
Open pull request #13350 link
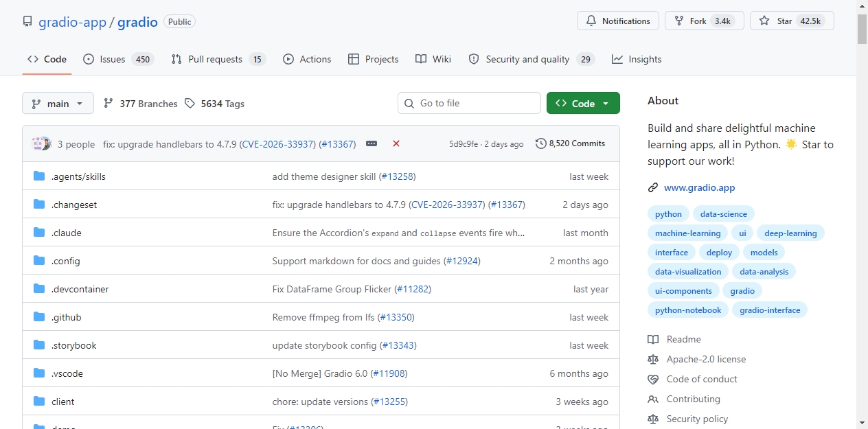click(396, 317)
